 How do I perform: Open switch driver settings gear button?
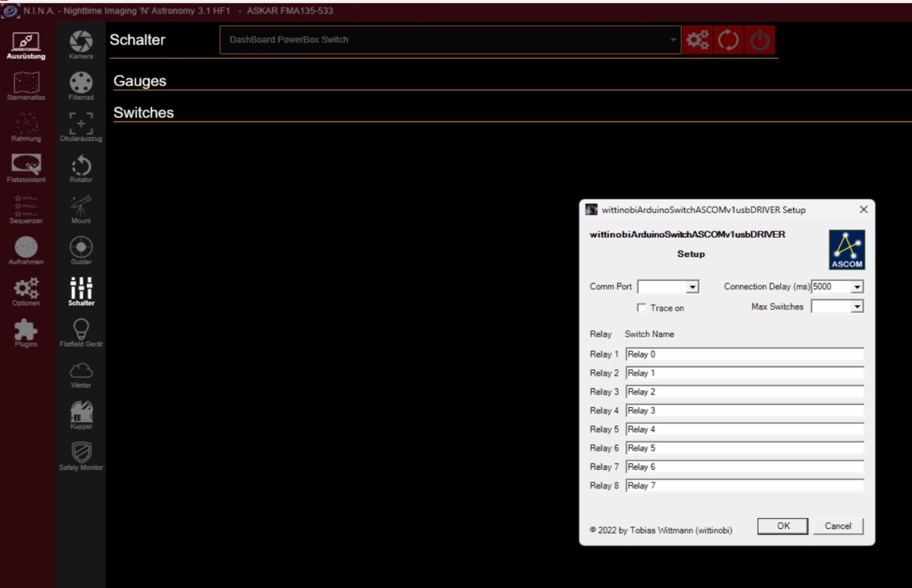tap(697, 40)
